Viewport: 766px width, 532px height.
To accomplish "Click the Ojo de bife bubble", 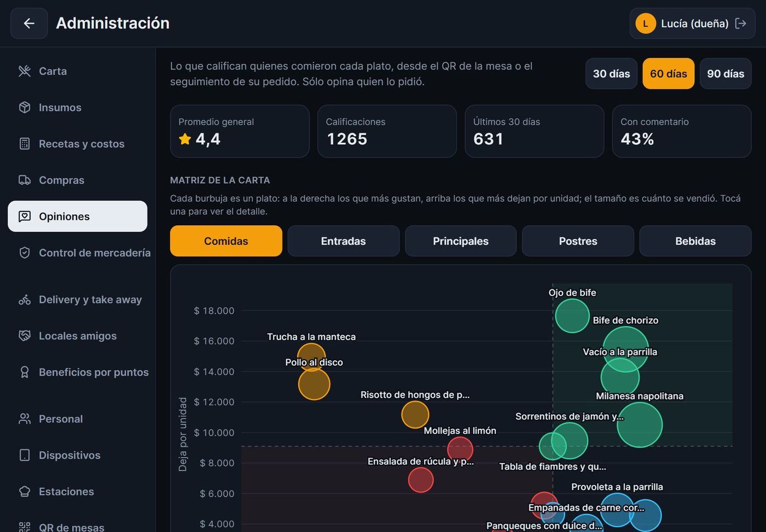I will click(572, 315).
